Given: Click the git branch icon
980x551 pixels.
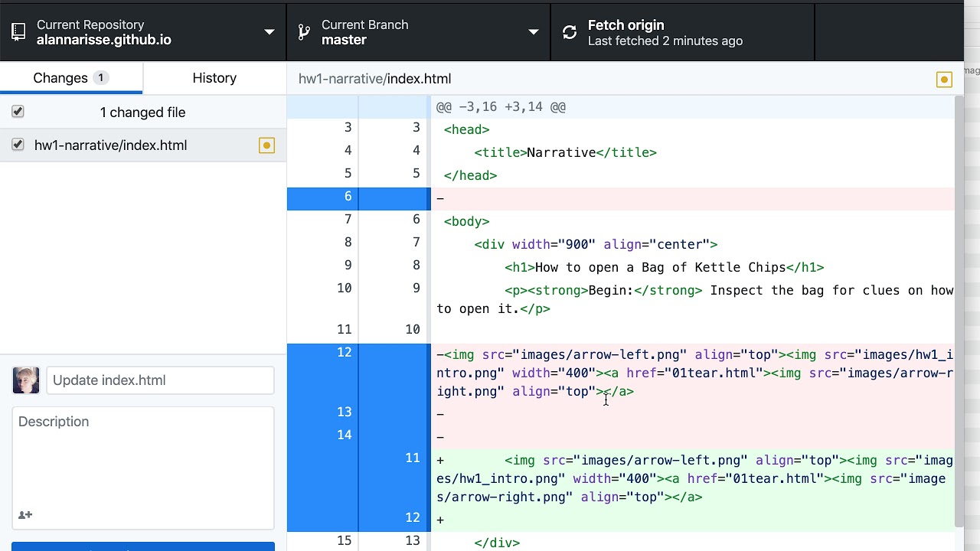Looking at the screenshot, I should 304,32.
